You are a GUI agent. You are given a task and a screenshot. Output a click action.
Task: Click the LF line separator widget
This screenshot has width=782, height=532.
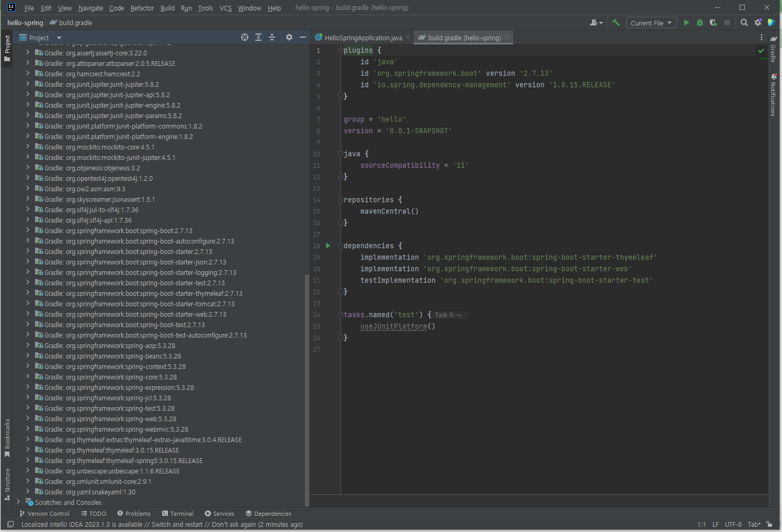716,524
